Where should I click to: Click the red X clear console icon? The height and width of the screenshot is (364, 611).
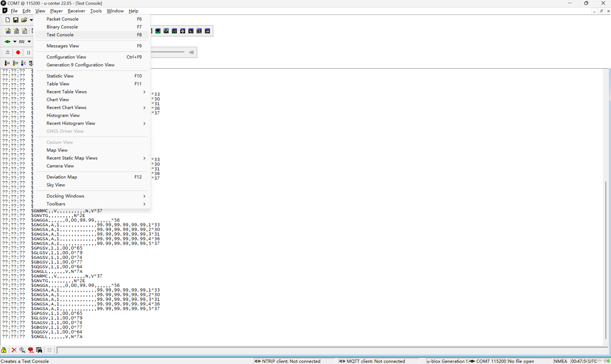pos(14,350)
